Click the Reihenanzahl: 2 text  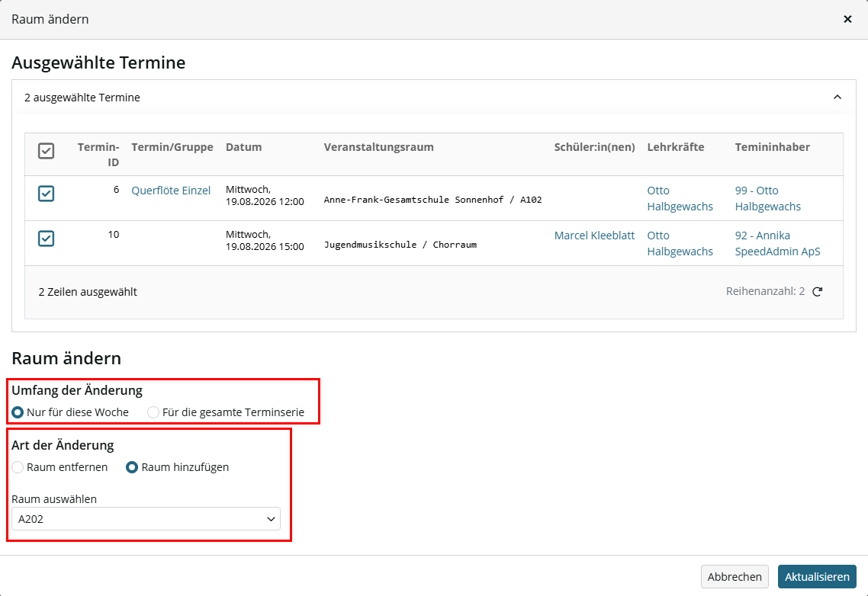(765, 291)
